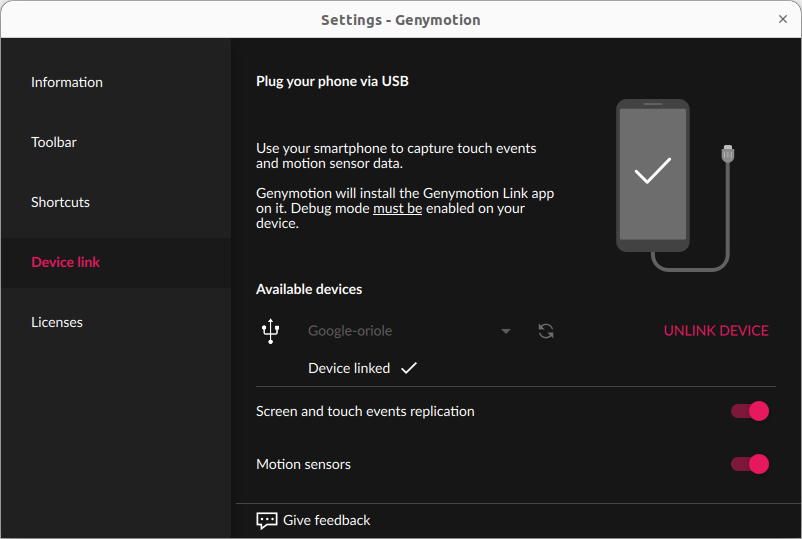Close the Genymotion Settings window
The image size is (802, 539).
(783, 19)
